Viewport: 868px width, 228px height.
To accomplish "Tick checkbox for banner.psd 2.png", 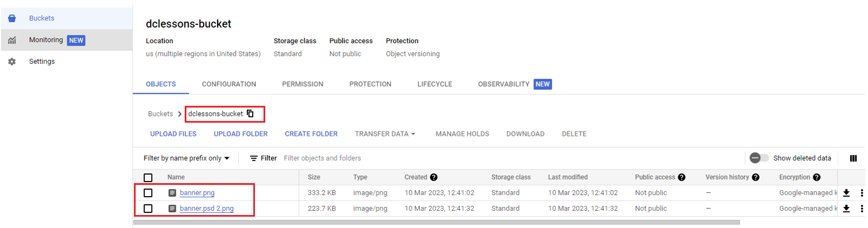I will click(148, 209).
